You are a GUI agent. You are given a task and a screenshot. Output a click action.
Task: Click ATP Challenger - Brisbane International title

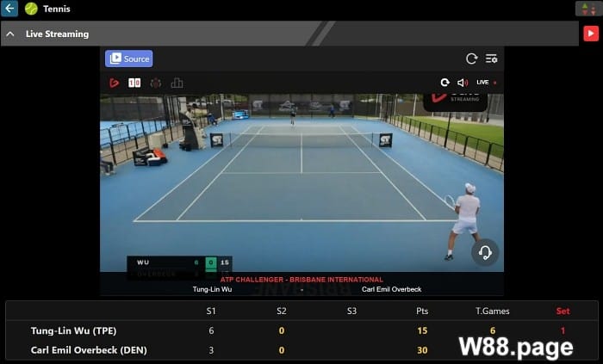point(301,280)
